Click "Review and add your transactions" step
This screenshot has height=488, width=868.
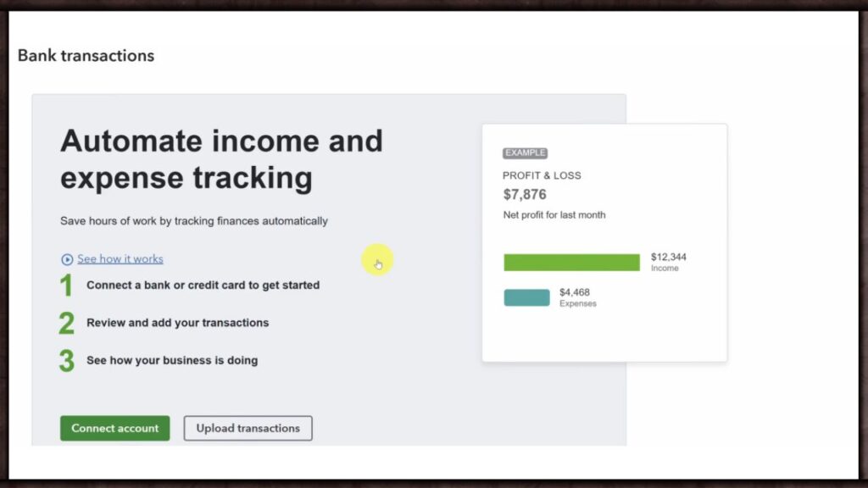(x=177, y=323)
